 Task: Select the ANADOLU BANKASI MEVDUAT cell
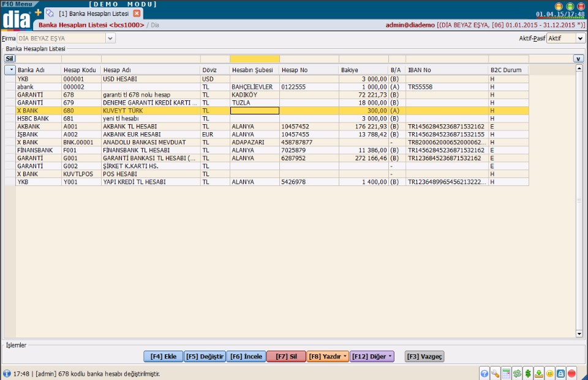[151, 143]
